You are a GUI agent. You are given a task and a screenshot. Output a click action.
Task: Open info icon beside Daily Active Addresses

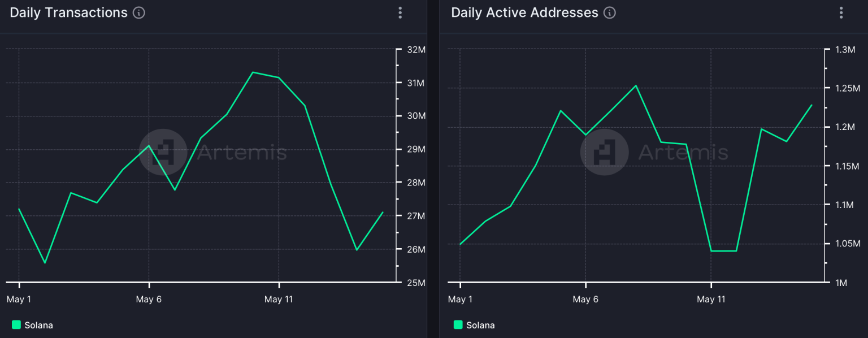[x=609, y=13]
